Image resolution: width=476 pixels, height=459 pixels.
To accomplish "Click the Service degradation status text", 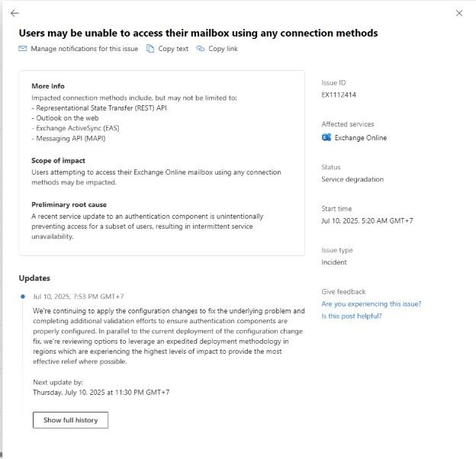I will pyautogui.click(x=352, y=179).
